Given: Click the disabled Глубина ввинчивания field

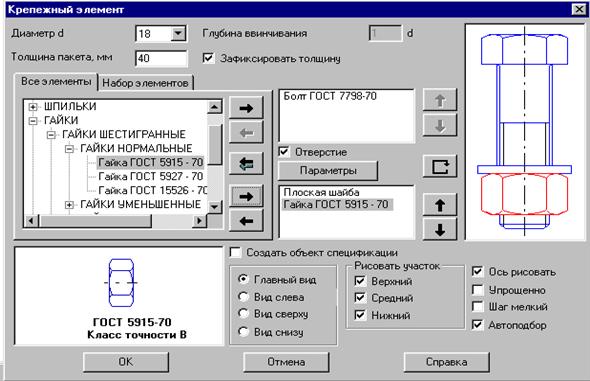Looking at the screenshot, I should point(385,33).
